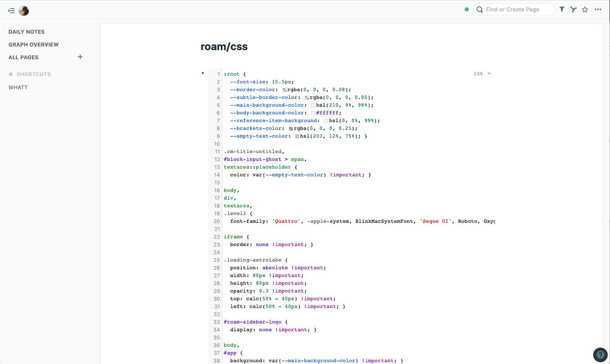Click the :root selector text

231,74
